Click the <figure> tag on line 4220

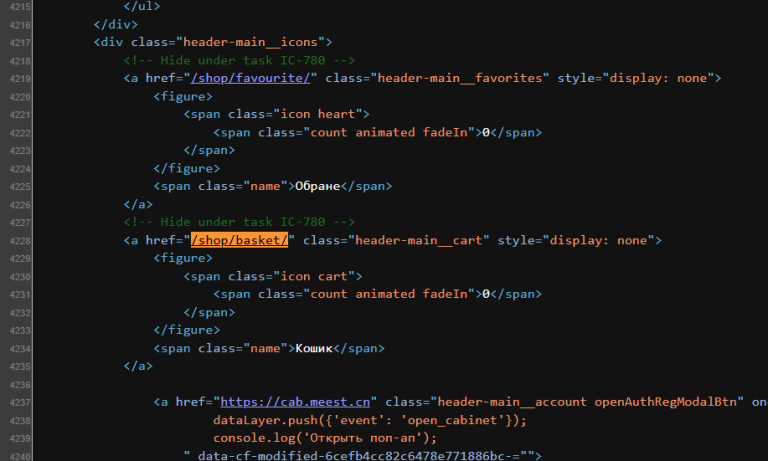(x=183, y=96)
